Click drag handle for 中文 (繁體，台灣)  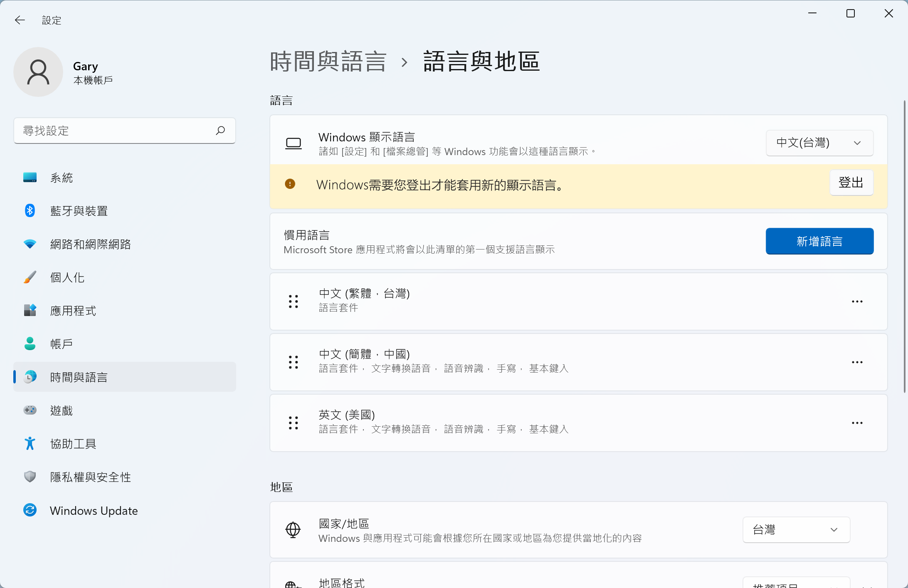pyautogui.click(x=294, y=301)
